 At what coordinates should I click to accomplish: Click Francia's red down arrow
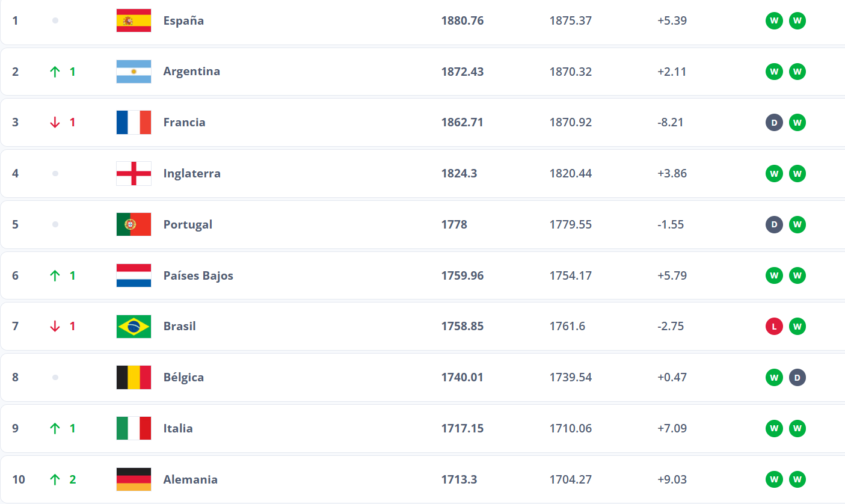pos(55,123)
